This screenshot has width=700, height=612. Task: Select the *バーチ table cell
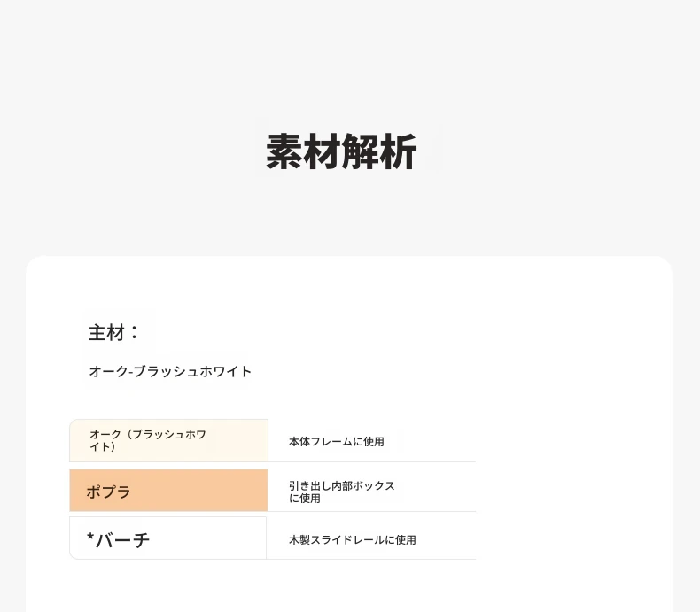(x=167, y=538)
